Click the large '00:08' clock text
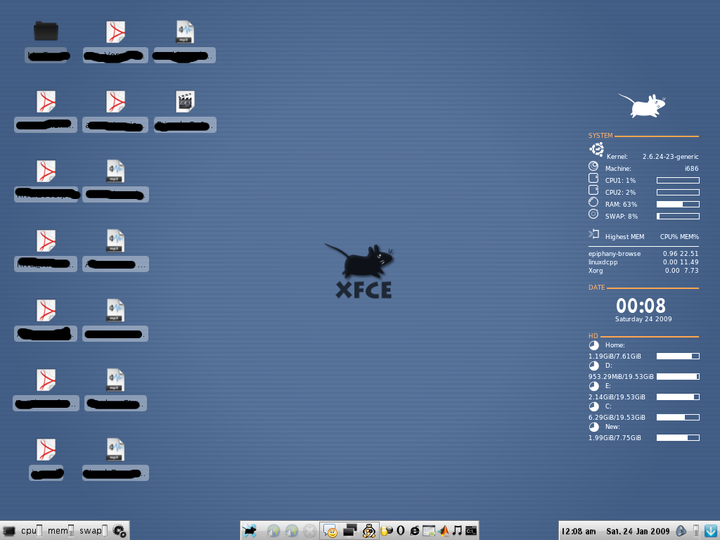 [x=641, y=306]
